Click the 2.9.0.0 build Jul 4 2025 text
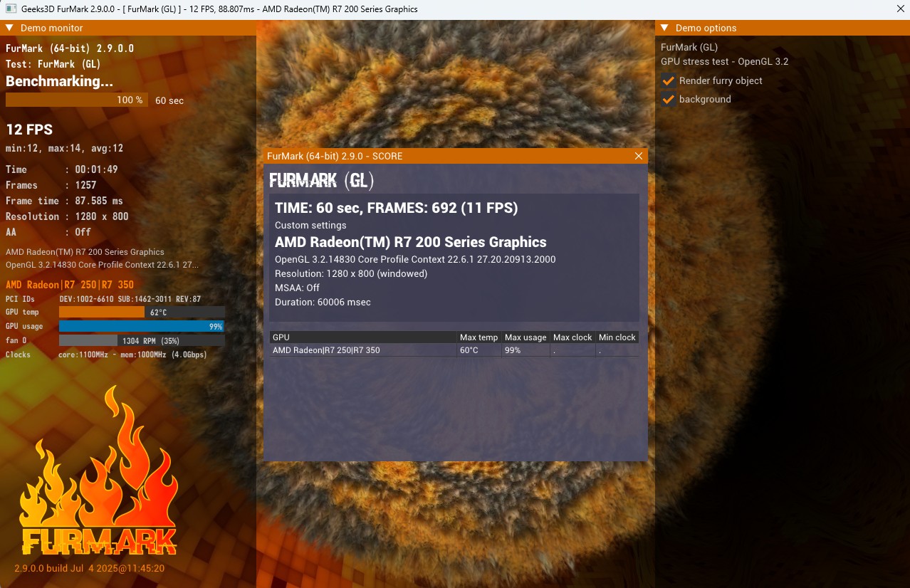 90,569
